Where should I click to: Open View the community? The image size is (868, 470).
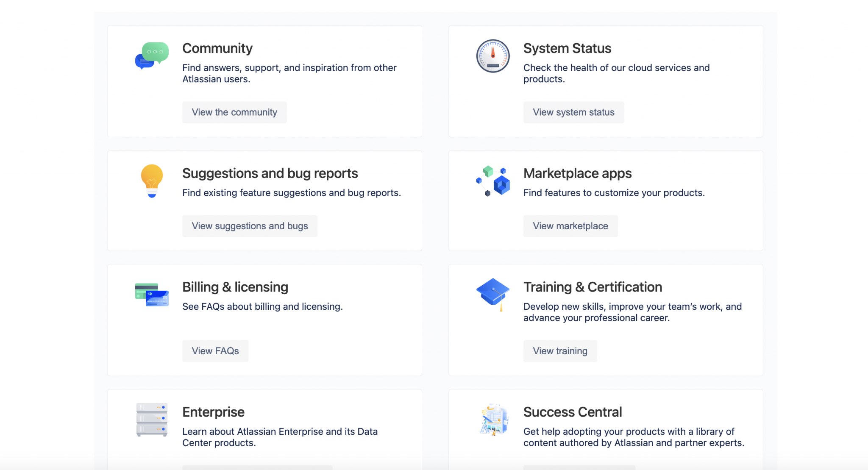tap(234, 112)
